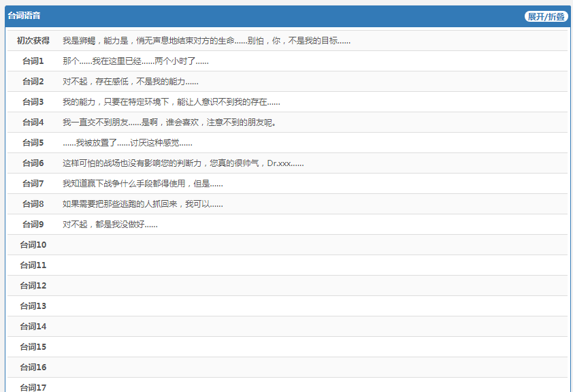This screenshot has height=392, width=573.
Task: Click the line 我知道赢下战争什么手段都得使用
Action: click(x=142, y=184)
